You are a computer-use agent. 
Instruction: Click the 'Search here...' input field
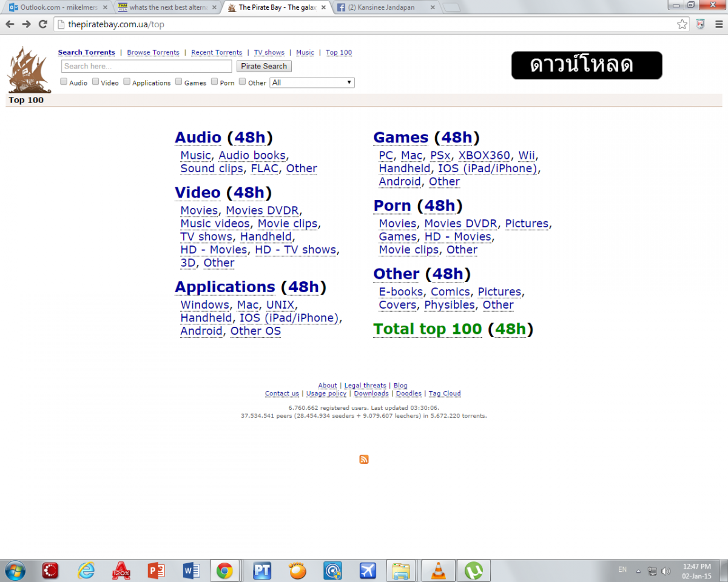coord(146,66)
